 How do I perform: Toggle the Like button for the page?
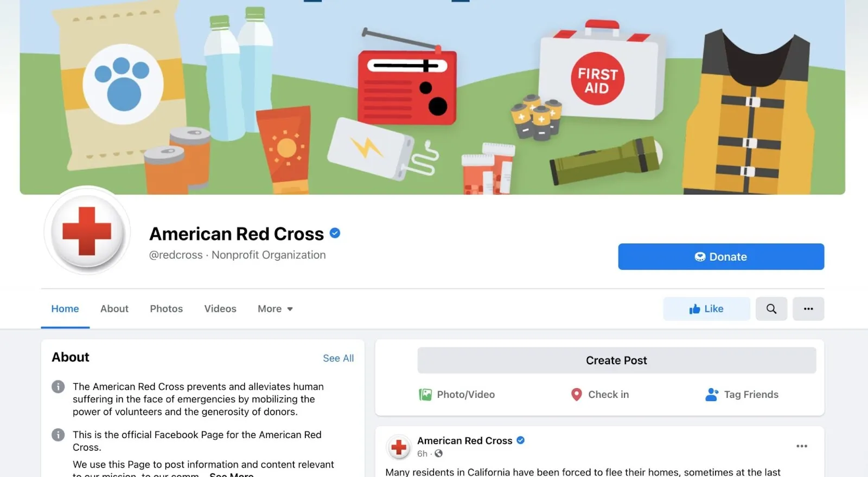tap(706, 309)
